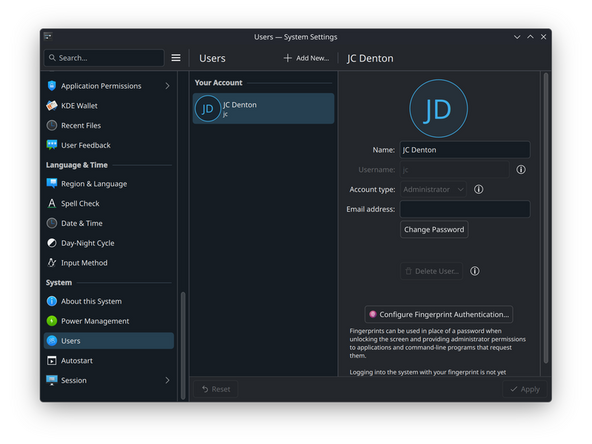
Task: Expand Application Permissions submenu arrow
Action: [167, 86]
